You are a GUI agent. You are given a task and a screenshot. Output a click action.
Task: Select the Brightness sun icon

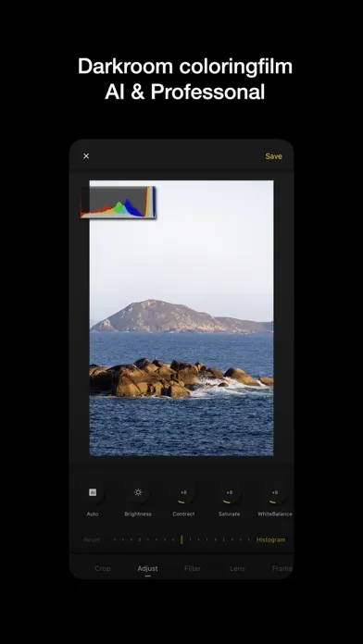pyautogui.click(x=138, y=492)
